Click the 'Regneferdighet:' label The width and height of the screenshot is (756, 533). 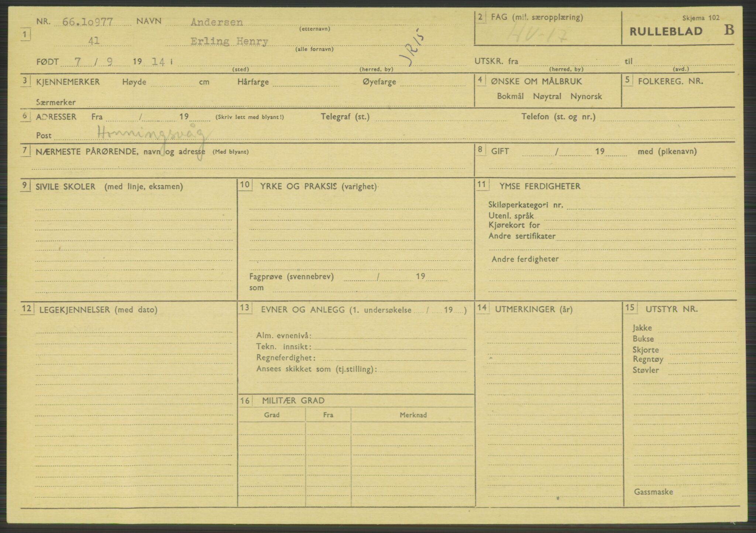pyautogui.click(x=286, y=358)
